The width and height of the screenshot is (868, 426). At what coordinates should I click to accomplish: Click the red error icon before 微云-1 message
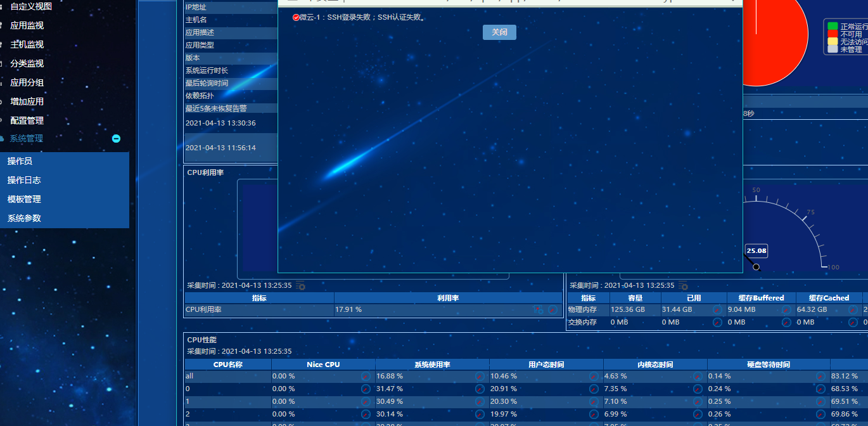click(296, 18)
